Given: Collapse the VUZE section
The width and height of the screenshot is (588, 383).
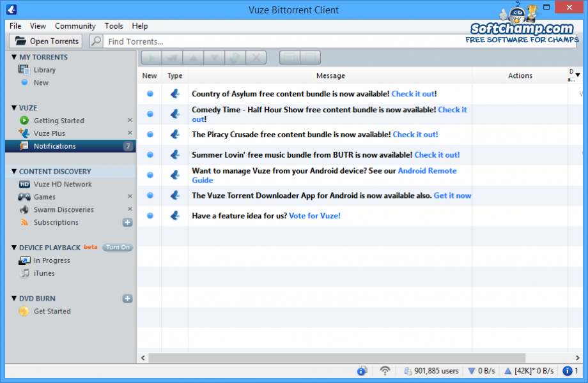Looking at the screenshot, I should [x=14, y=108].
